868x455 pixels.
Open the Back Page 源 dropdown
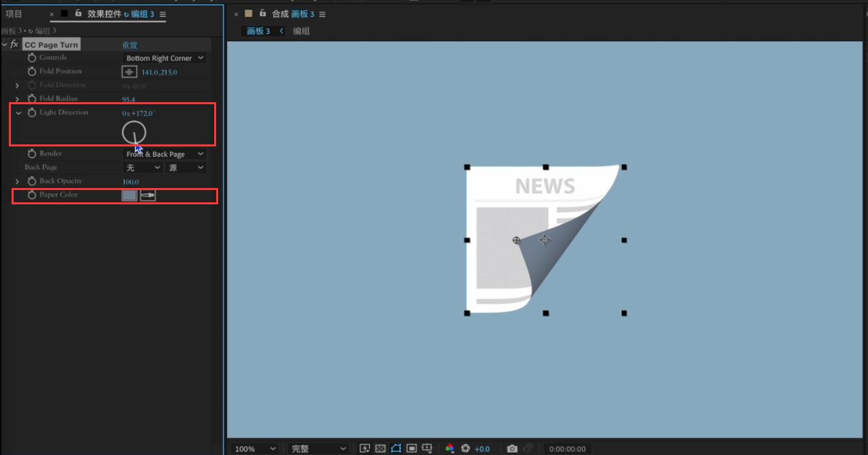point(185,168)
